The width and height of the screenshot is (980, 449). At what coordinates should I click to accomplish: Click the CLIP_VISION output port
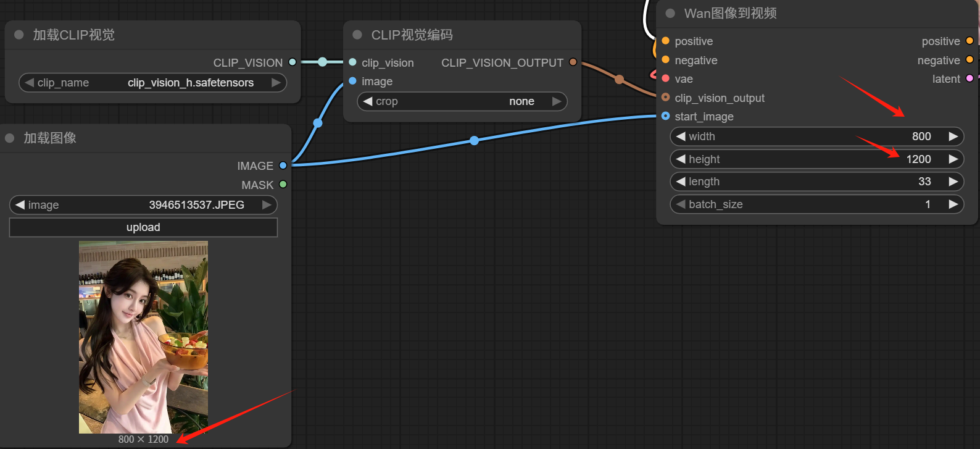tap(293, 62)
